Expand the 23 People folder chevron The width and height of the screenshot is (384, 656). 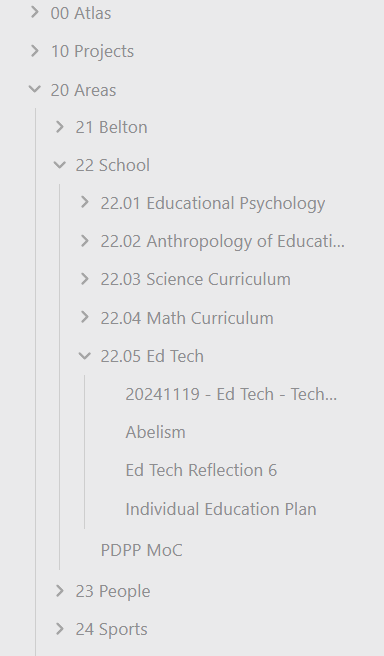click(x=60, y=591)
